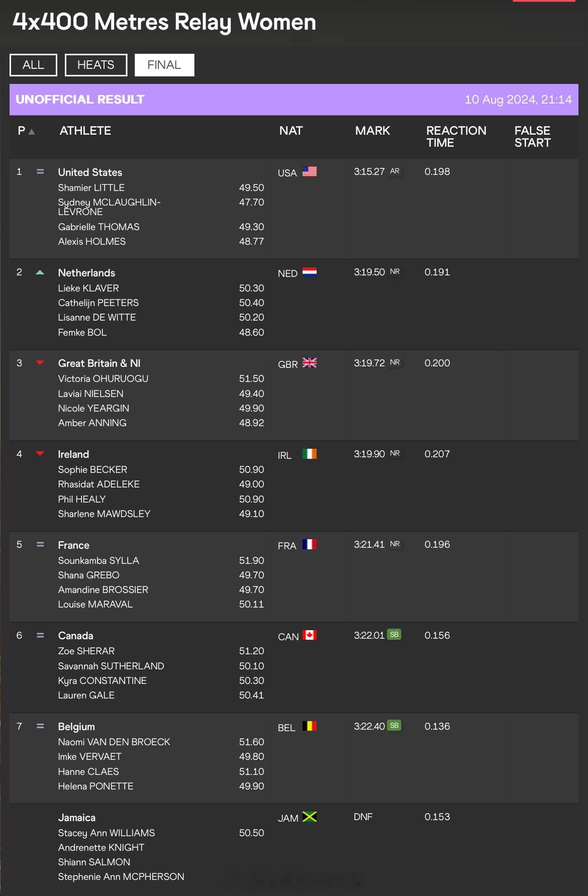The image size is (588, 896).
Task: Open athlete Femke BOL
Action: coord(82,332)
